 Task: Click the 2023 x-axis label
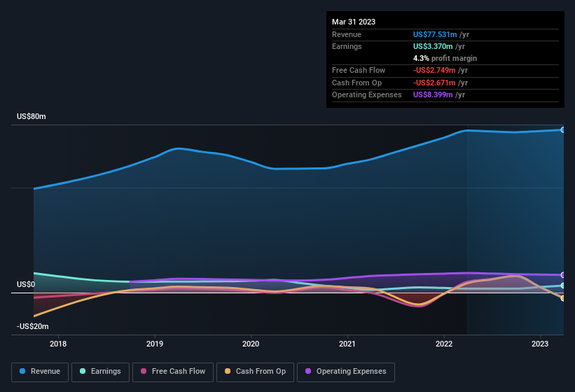(540, 344)
